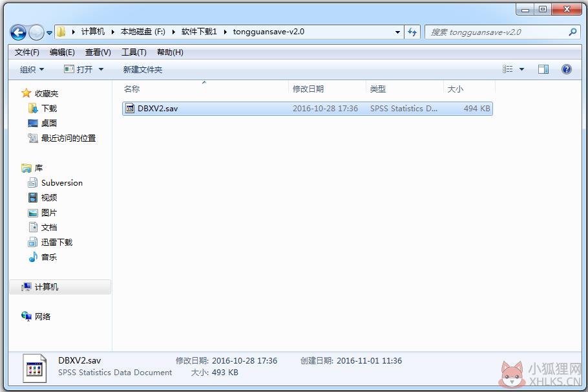Select 软件下载1 in address breadcrumb

click(199, 32)
